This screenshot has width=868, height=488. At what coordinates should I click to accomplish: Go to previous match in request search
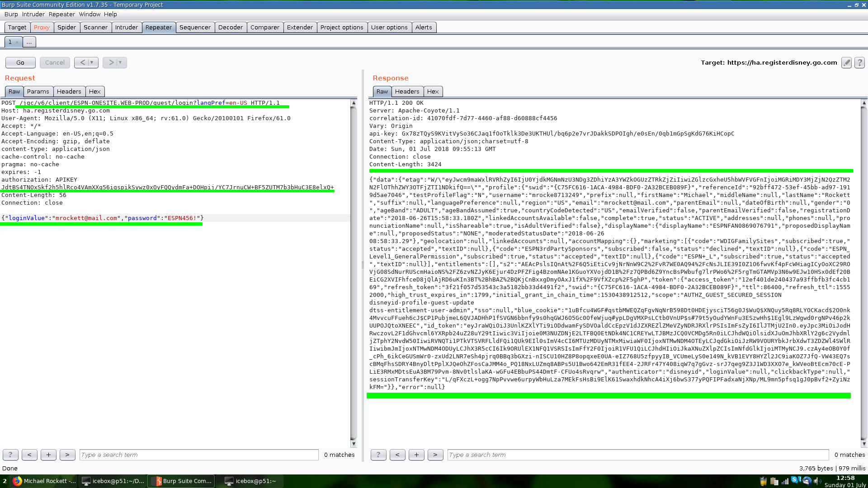pyautogui.click(x=29, y=455)
